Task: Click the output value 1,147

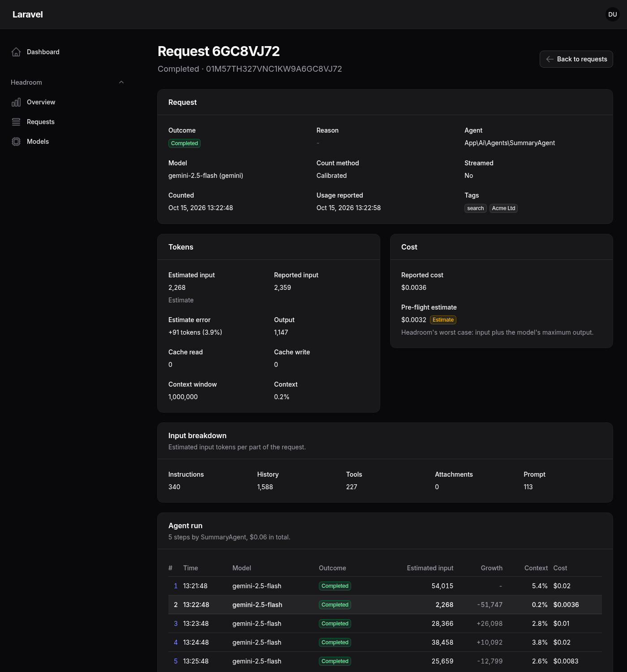Action: 281,332
